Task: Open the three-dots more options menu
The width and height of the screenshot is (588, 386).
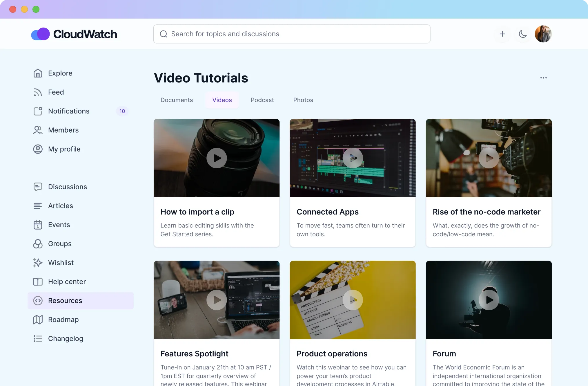Action: [543, 78]
